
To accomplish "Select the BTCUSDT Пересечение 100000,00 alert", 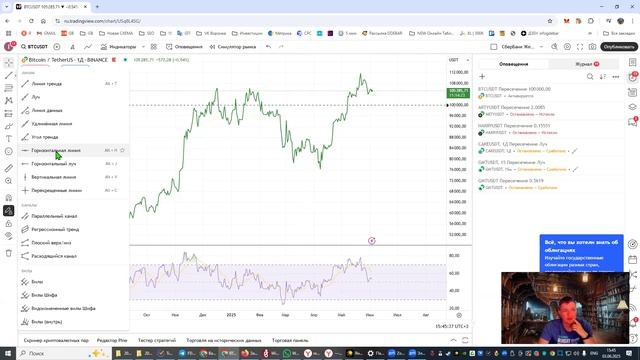I will pyautogui.click(x=549, y=92).
